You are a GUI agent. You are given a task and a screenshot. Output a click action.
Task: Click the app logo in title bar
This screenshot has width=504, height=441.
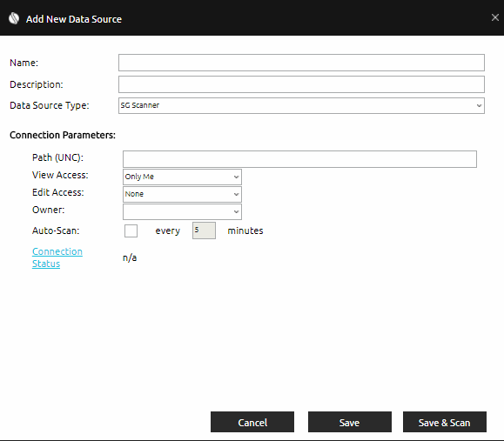[x=14, y=18]
